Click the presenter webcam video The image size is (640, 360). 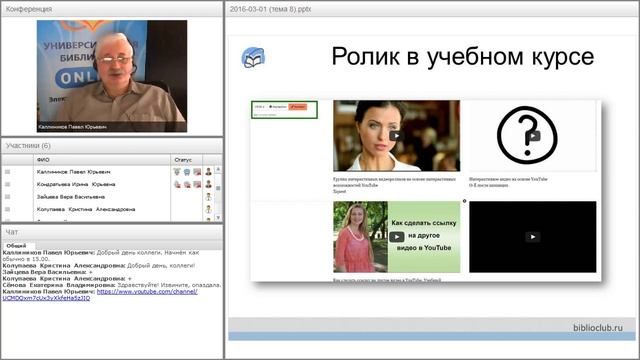[112, 76]
